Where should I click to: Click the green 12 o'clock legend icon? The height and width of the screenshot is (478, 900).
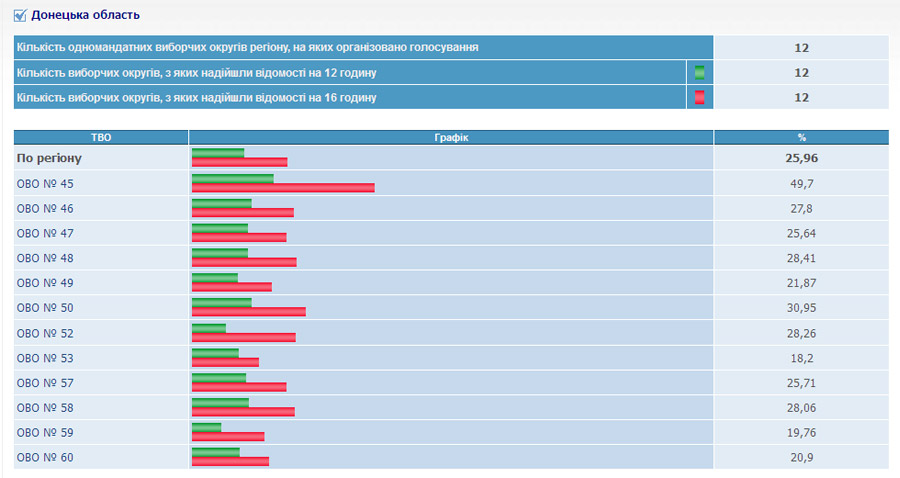(700, 72)
